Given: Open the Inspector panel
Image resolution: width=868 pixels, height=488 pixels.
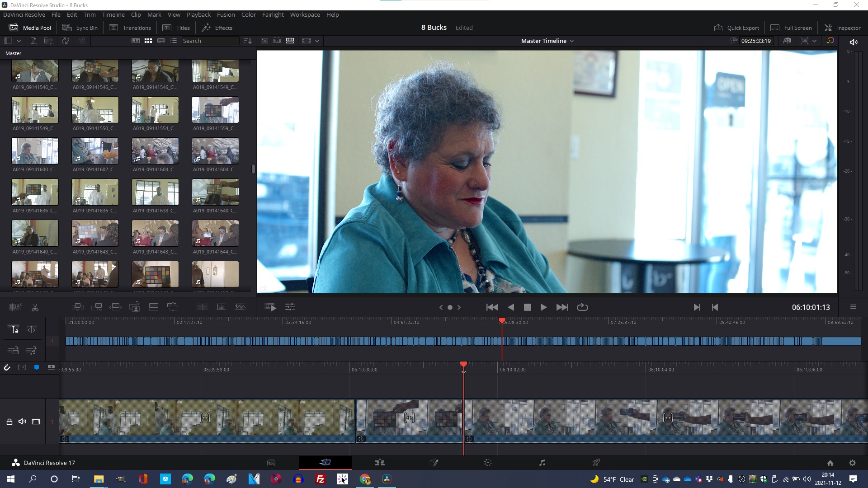Looking at the screenshot, I should 843,28.
